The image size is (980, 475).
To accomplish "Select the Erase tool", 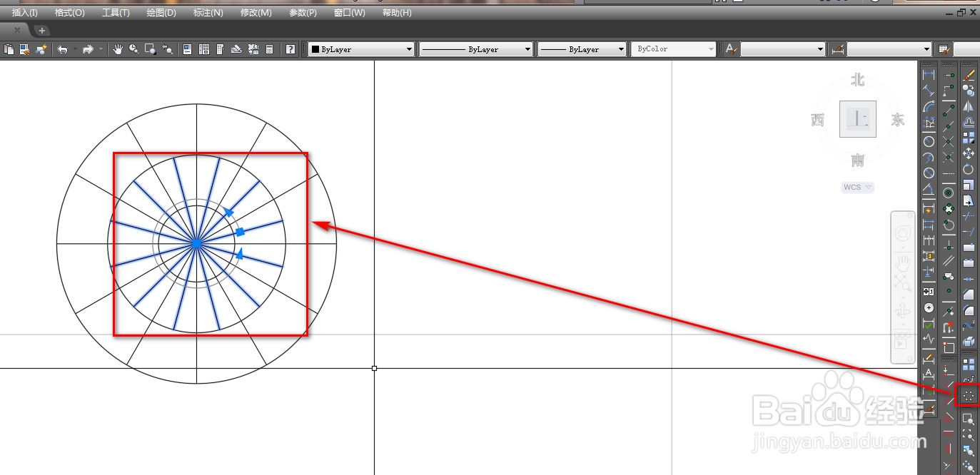I will pos(969,74).
